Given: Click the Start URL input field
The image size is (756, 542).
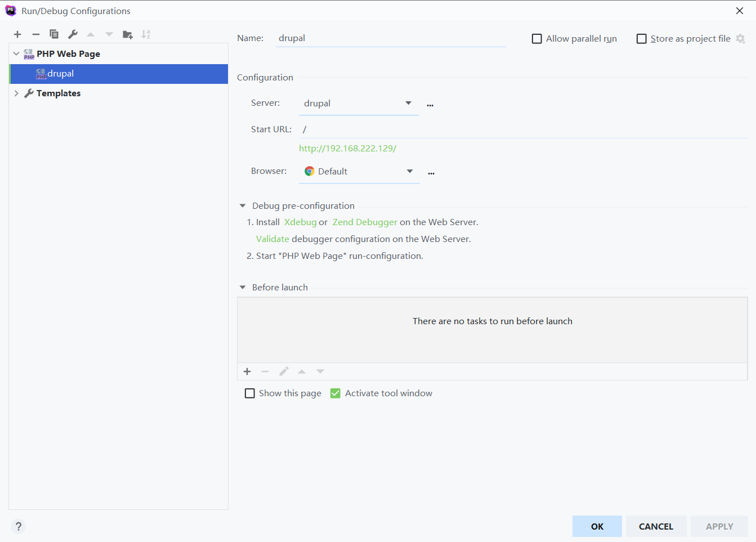Looking at the screenshot, I should pos(524,129).
